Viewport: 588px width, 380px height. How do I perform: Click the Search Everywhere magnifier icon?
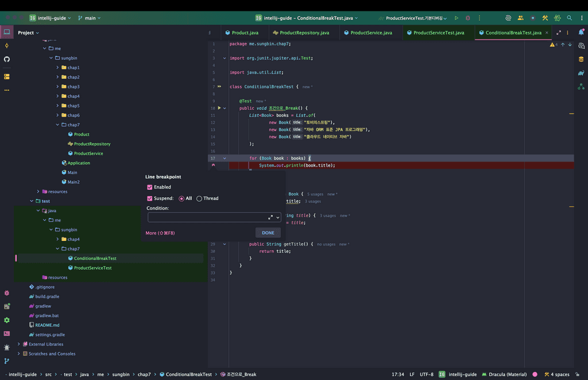tap(570, 18)
